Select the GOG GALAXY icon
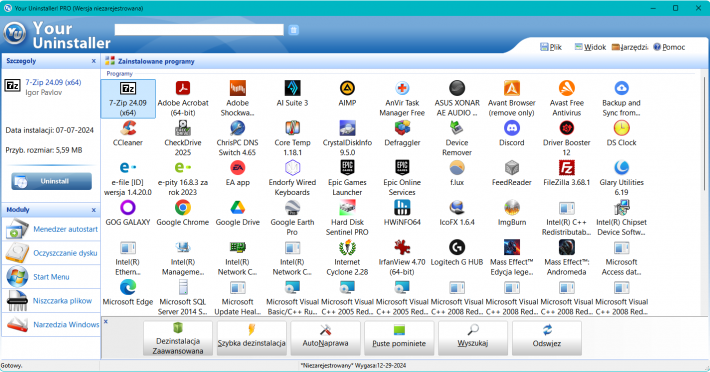Screen dimensions: 710x372 tap(128, 208)
